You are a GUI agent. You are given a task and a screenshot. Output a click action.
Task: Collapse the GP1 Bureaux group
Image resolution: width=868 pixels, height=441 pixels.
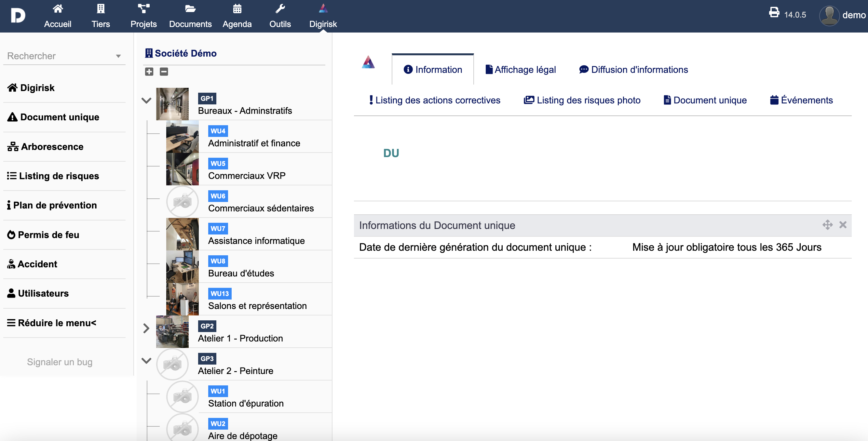coord(146,100)
